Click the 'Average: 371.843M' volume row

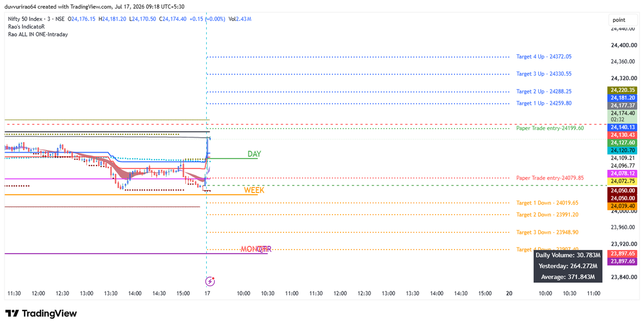coord(568,277)
